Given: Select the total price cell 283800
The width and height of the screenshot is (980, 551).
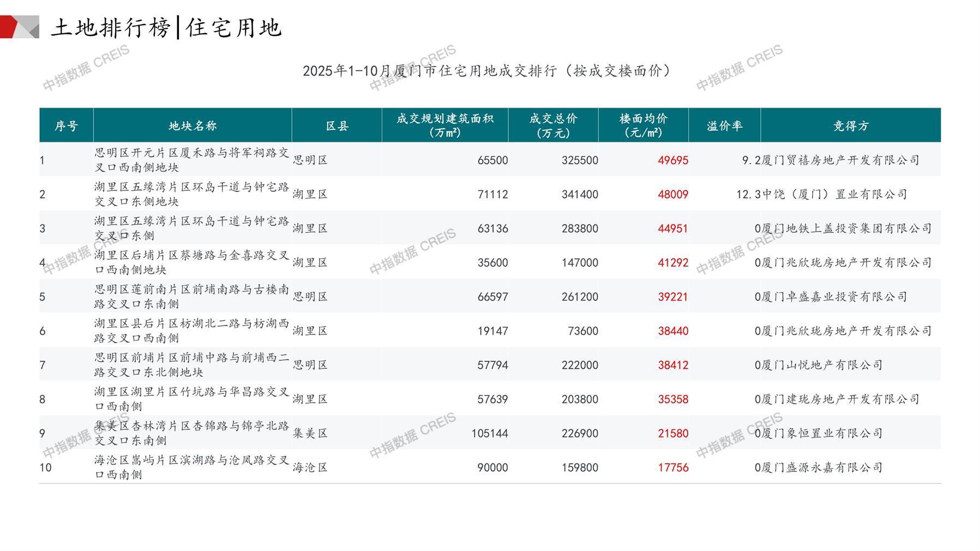Looking at the screenshot, I should [580, 229].
